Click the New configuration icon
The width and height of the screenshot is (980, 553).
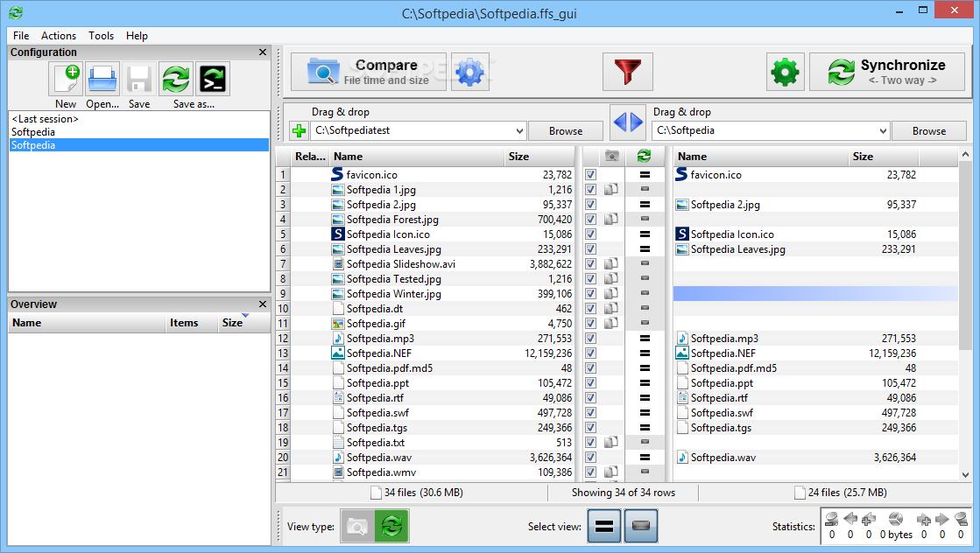tap(66, 80)
